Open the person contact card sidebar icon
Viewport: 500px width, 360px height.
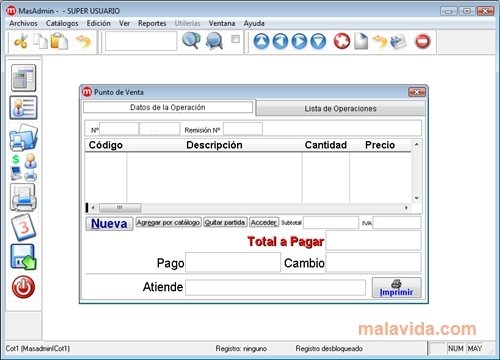click(23, 108)
